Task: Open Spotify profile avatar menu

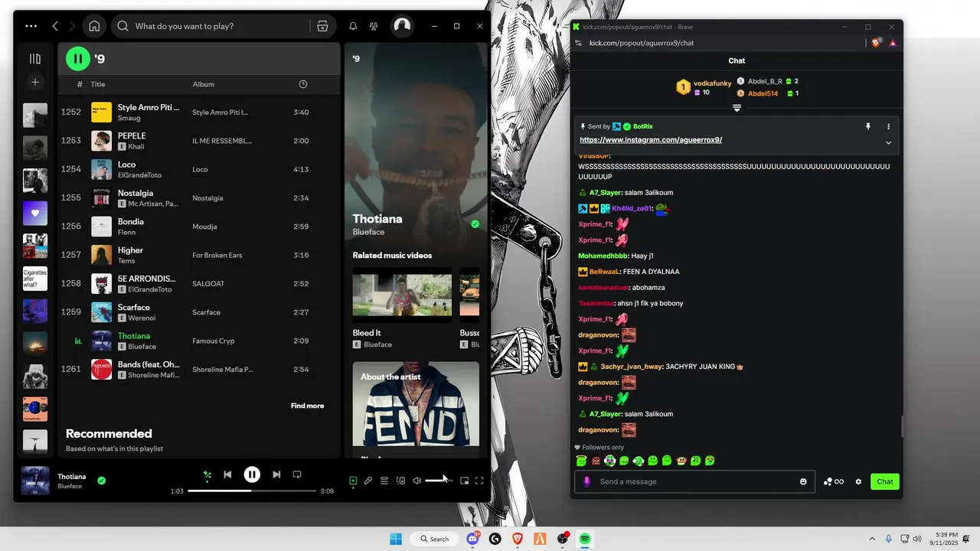Action: click(x=402, y=26)
